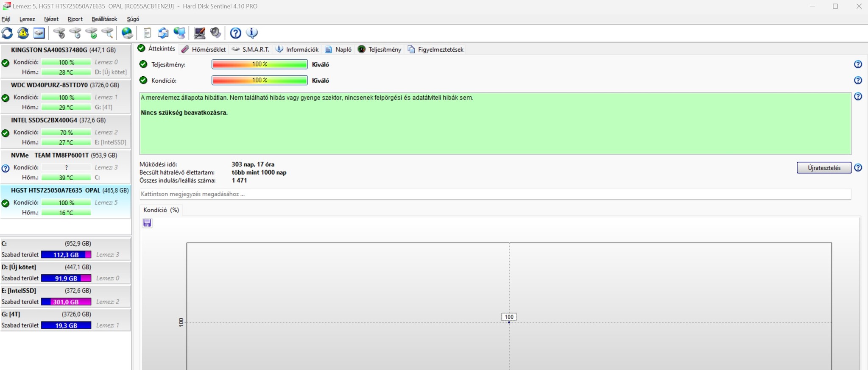Screen dimensions: 868x370
Task: Click the 'több mint 1000 nap' lifetime value
Action: point(259,172)
